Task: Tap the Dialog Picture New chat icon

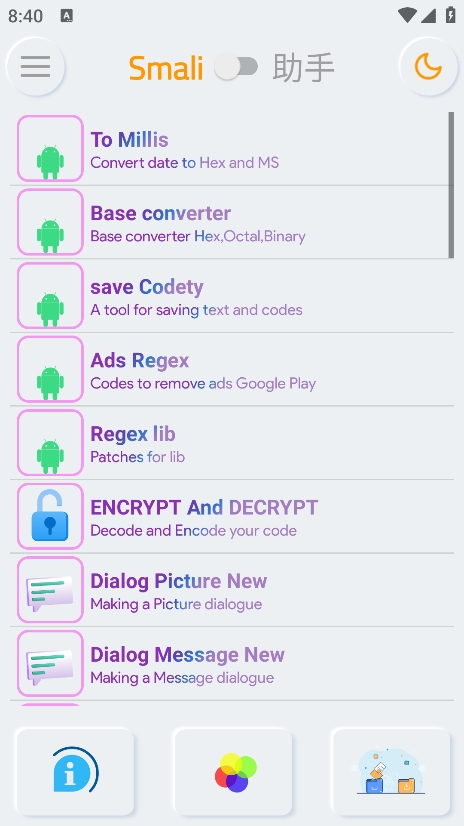Action: coord(50,590)
